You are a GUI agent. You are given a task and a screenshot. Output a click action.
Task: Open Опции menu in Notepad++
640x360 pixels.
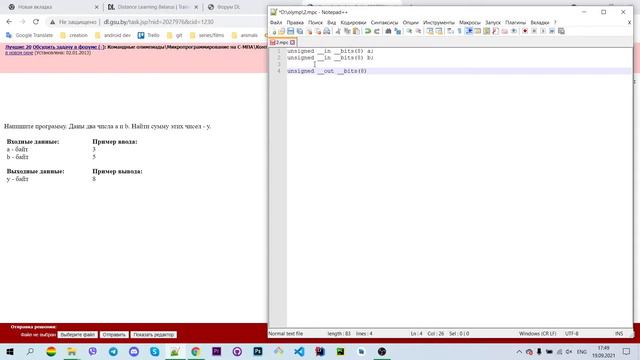click(411, 22)
